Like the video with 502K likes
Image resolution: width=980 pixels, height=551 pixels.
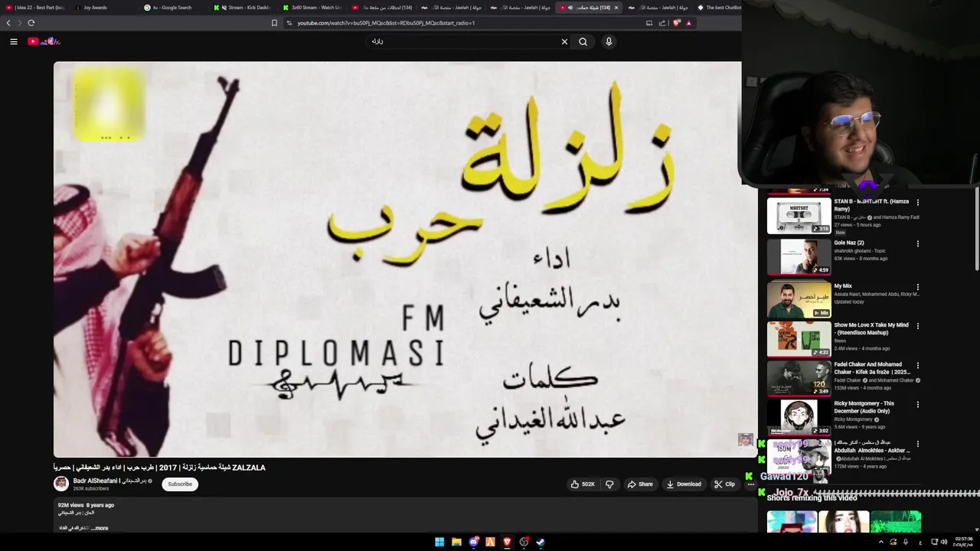[x=583, y=484]
